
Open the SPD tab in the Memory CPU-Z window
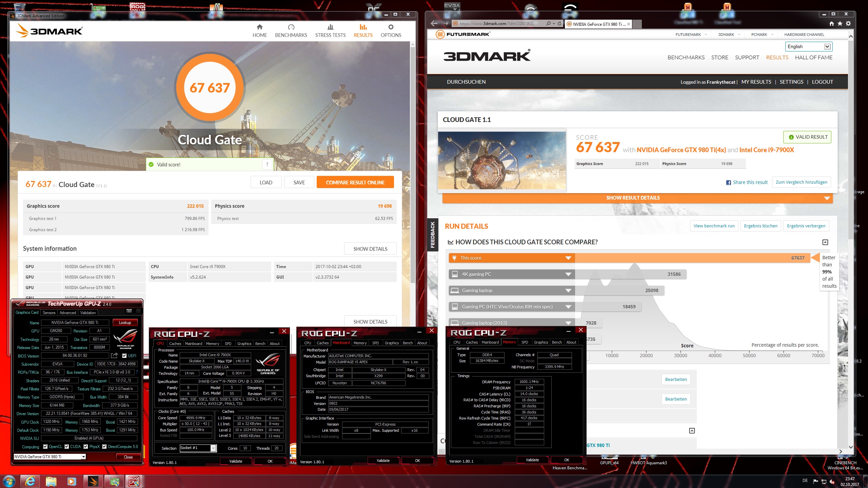click(525, 342)
